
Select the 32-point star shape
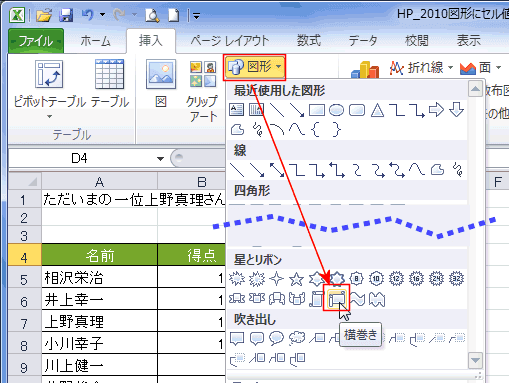456,279
